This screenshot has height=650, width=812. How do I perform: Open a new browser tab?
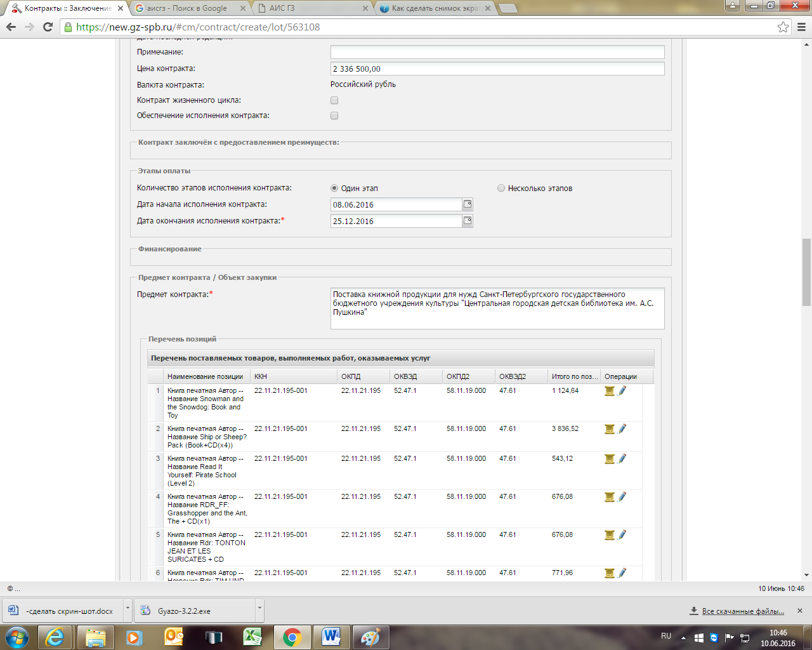point(508,8)
